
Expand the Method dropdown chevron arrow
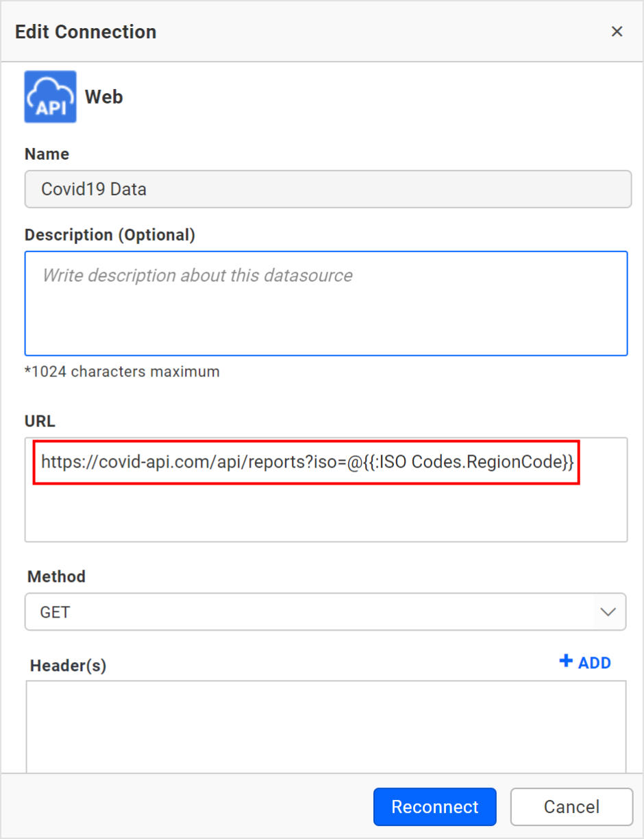tap(608, 612)
